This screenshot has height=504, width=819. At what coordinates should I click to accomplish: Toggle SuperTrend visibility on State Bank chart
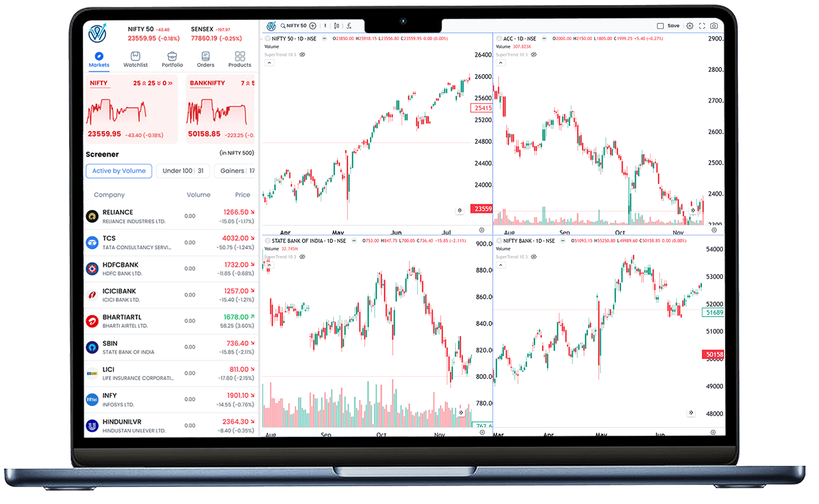pyautogui.click(x=302, y=257)
